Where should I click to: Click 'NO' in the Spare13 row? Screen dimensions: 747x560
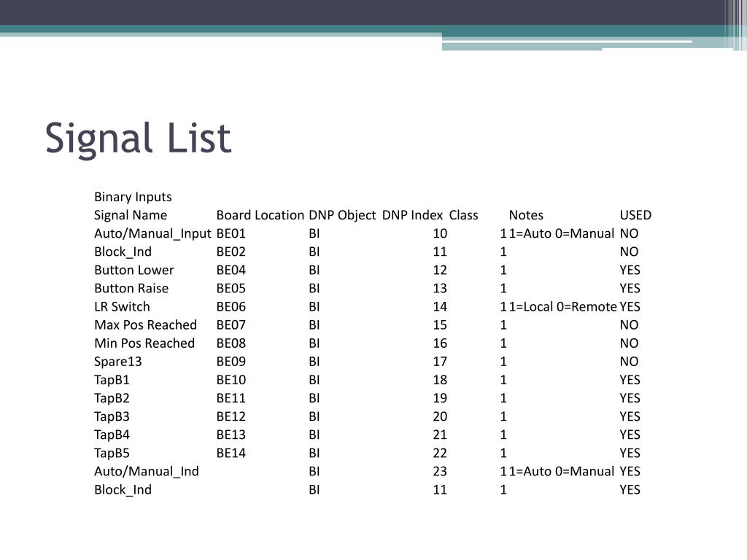pyautogui.click(x=629, y=362)
